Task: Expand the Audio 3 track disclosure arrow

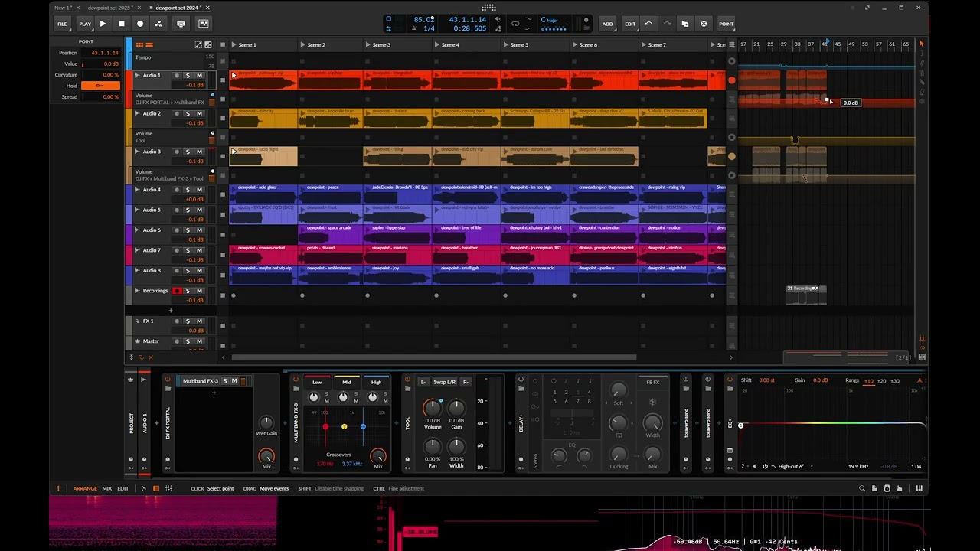Action: [x=137, y=152]
